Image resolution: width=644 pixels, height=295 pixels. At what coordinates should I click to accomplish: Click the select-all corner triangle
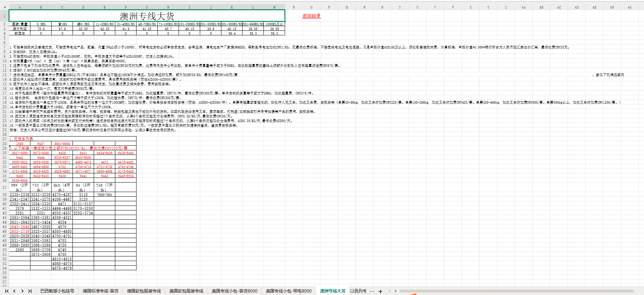[4, 7]
